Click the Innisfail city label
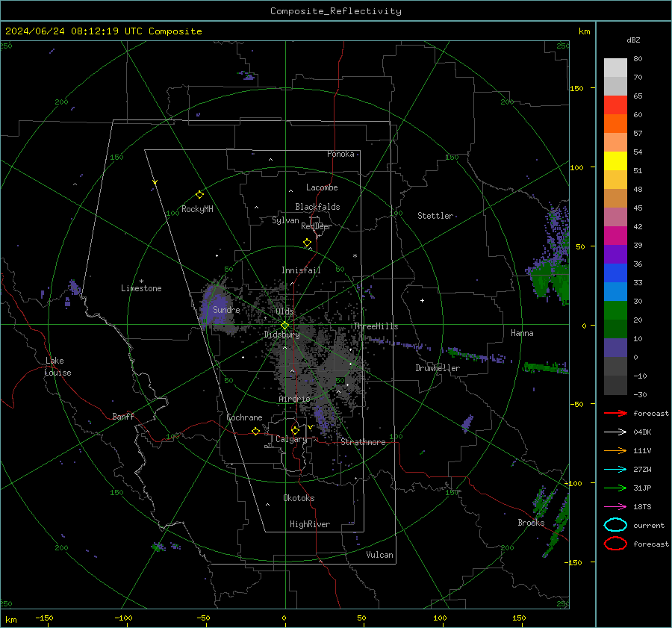 pyautogui.click(x=301, y=270)
